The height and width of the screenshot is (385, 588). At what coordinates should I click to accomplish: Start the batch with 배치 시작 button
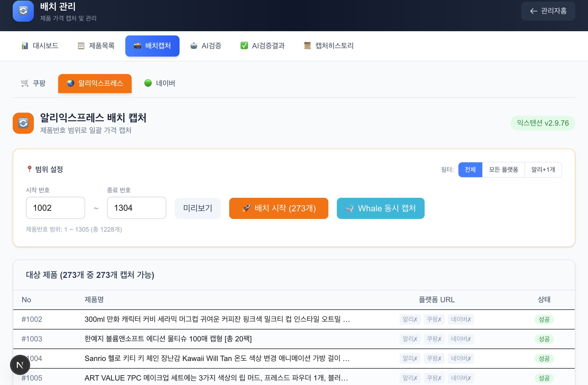(279, 208)
